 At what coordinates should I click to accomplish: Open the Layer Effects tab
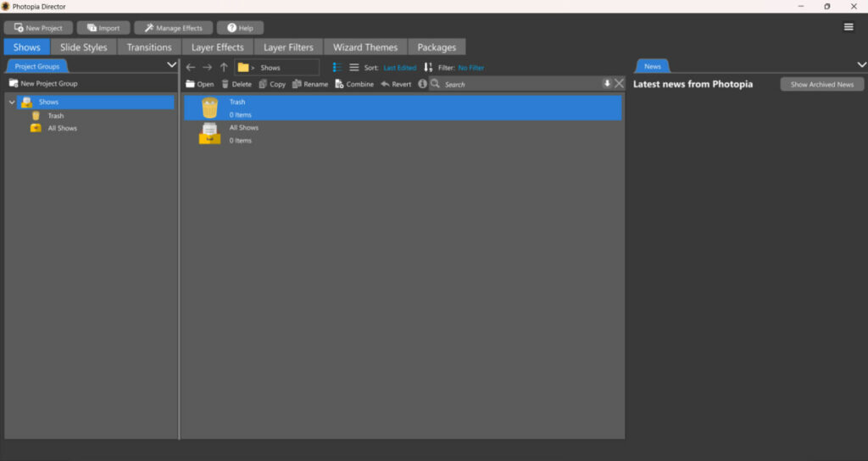pyautogui.click(x=218, y=47)
